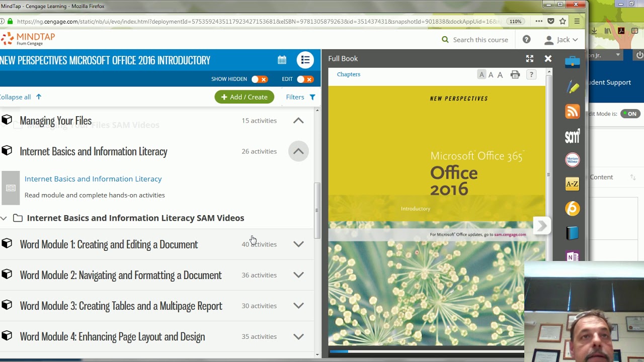Screen dimensions: 644x362
Task: Expand Word Module 1 unit
Action: pos(298,244)
